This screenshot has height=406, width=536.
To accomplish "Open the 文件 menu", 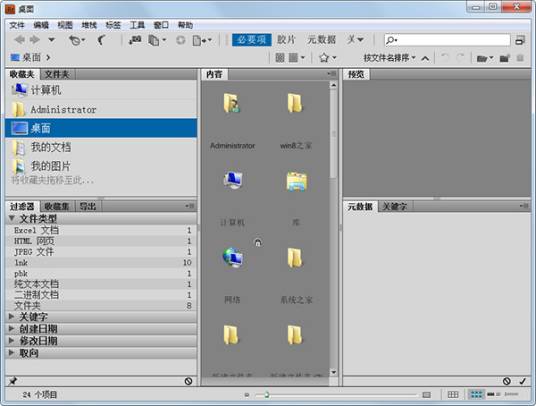I will (x=17, y=25).
